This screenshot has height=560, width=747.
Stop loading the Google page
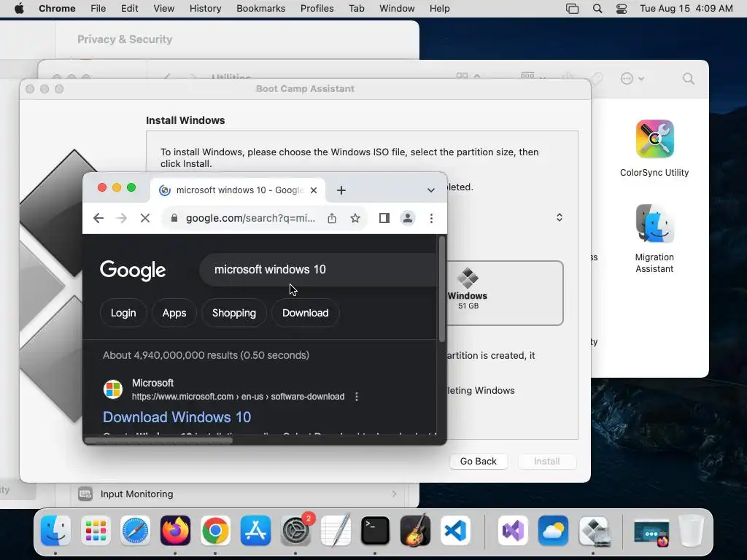click(x=145, y=218)
